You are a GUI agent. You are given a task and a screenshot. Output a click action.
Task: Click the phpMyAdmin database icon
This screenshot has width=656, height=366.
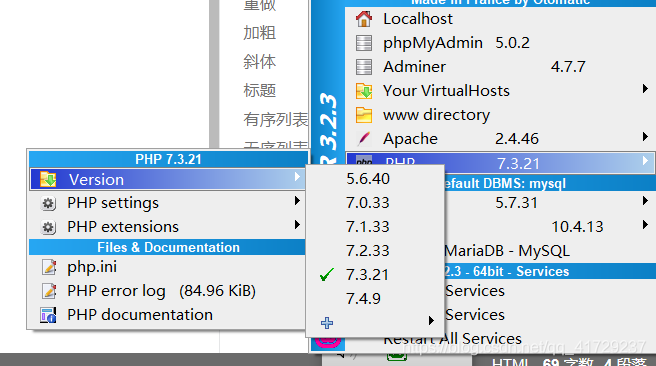point(364,43)
